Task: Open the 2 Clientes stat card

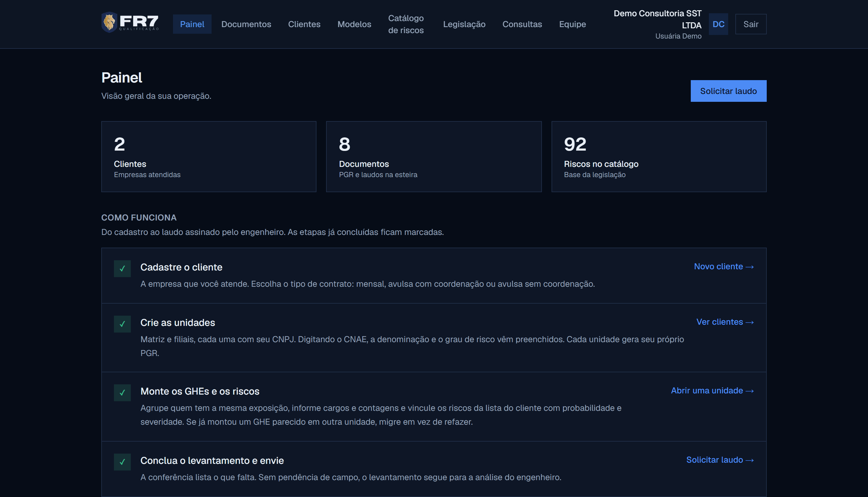Action: (209, 157)
